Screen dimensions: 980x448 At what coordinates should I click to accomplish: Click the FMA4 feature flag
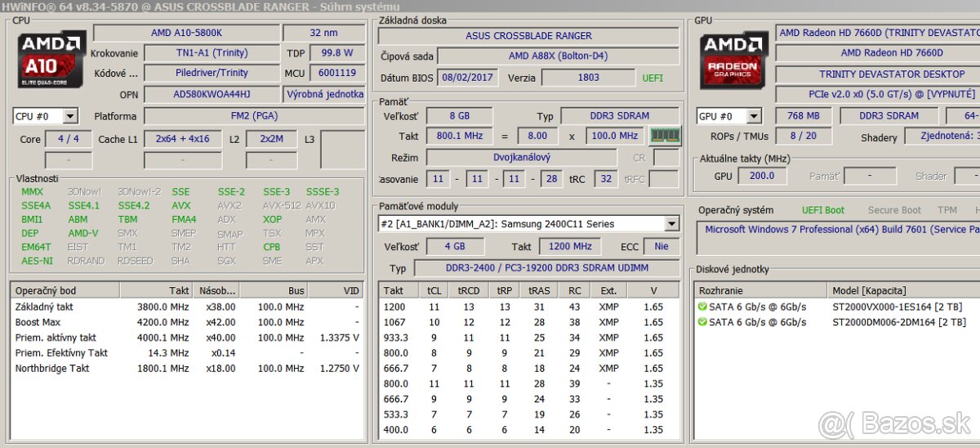pyautogui.click(x=184, y=219)
